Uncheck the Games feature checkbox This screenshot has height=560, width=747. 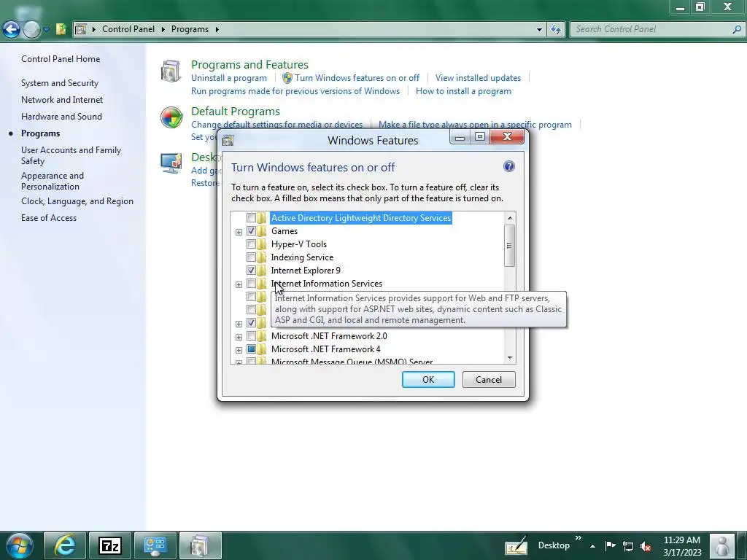251,231
